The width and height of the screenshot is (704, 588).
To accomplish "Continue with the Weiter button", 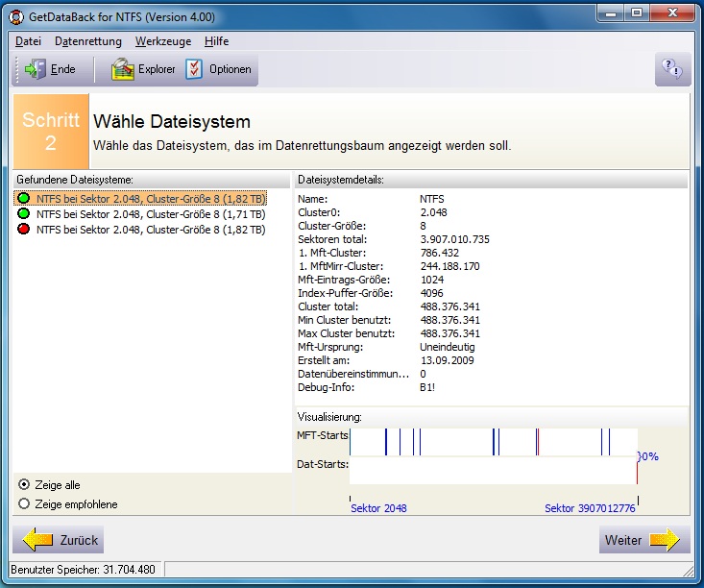I will 644,540.
